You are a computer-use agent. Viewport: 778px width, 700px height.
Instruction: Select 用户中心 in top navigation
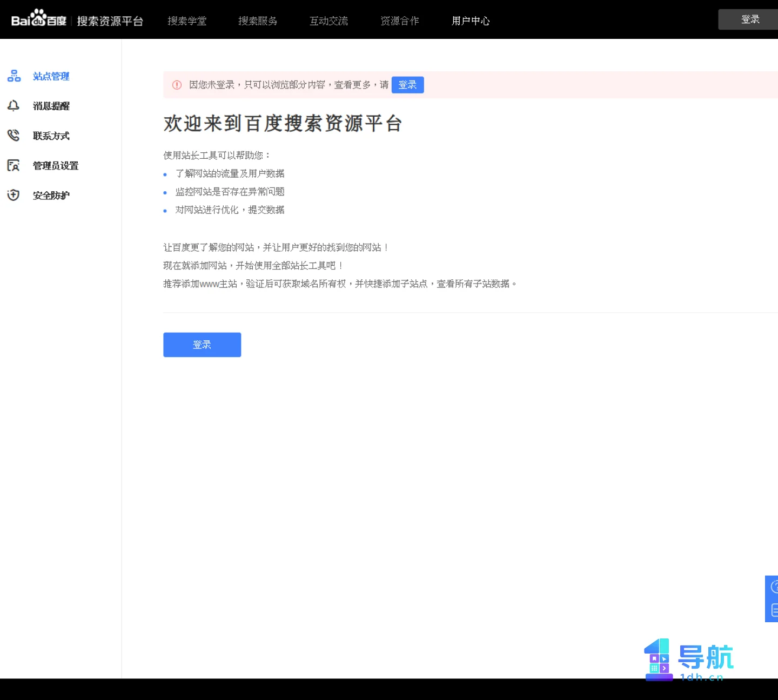tap(471, 21)
